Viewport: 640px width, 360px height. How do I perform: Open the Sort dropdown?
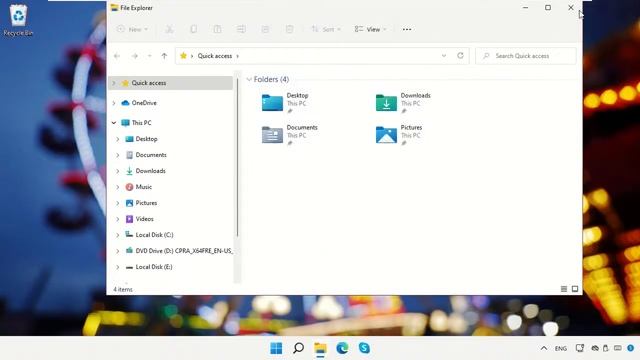pyautogui.click(x=326, y=29)
